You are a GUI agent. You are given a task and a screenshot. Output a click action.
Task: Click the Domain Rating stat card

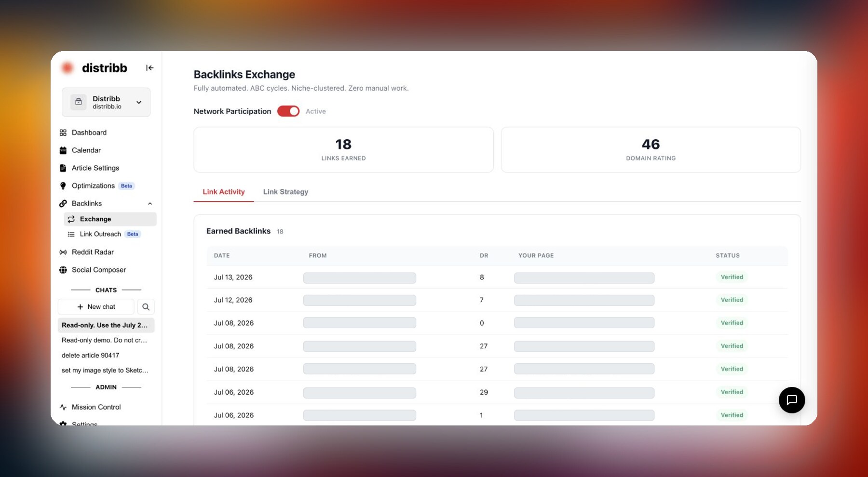click(651, 150)
